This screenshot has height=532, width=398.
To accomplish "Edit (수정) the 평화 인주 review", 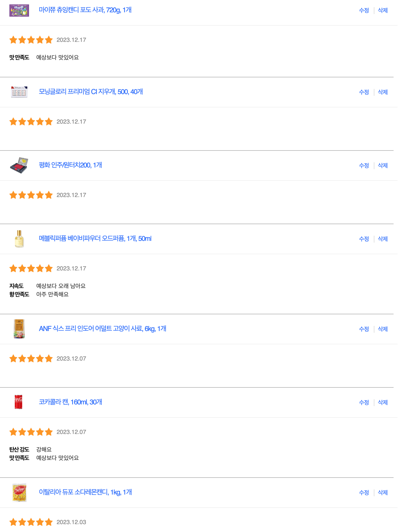I will coord(364,166).
